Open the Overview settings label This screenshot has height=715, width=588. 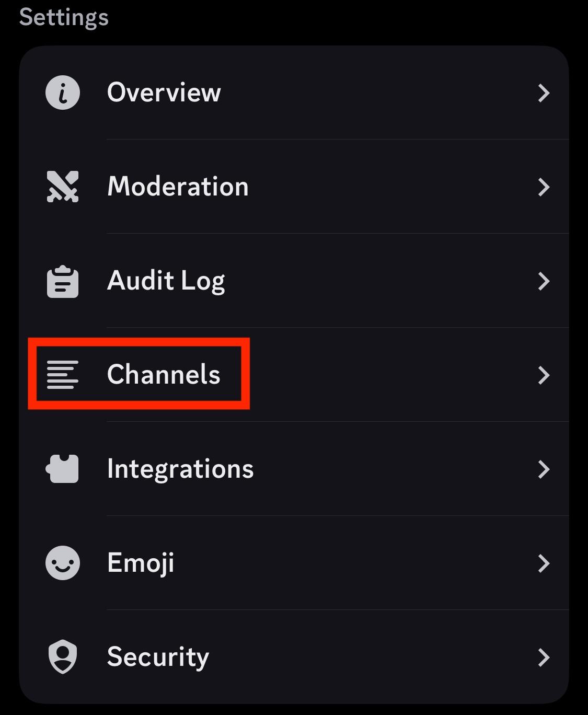[164, 93]
